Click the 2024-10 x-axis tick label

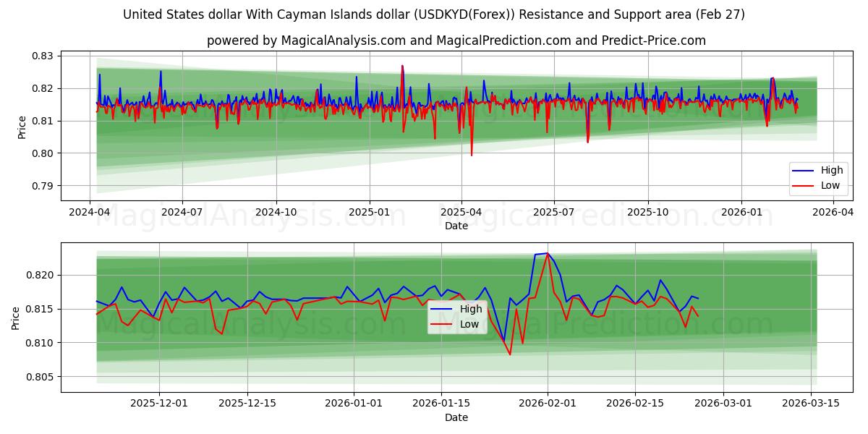pos(276,213)
